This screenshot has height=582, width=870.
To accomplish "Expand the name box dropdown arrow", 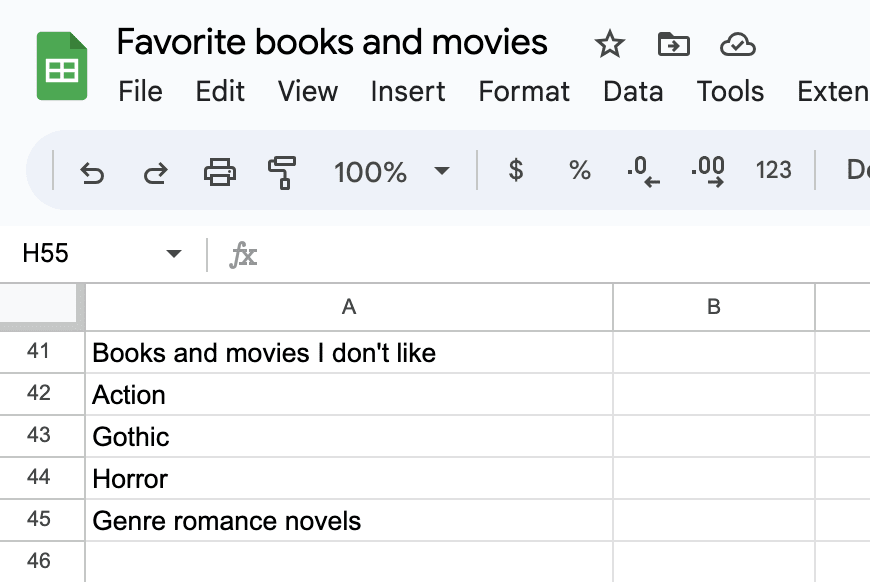I will pos(174,254).
